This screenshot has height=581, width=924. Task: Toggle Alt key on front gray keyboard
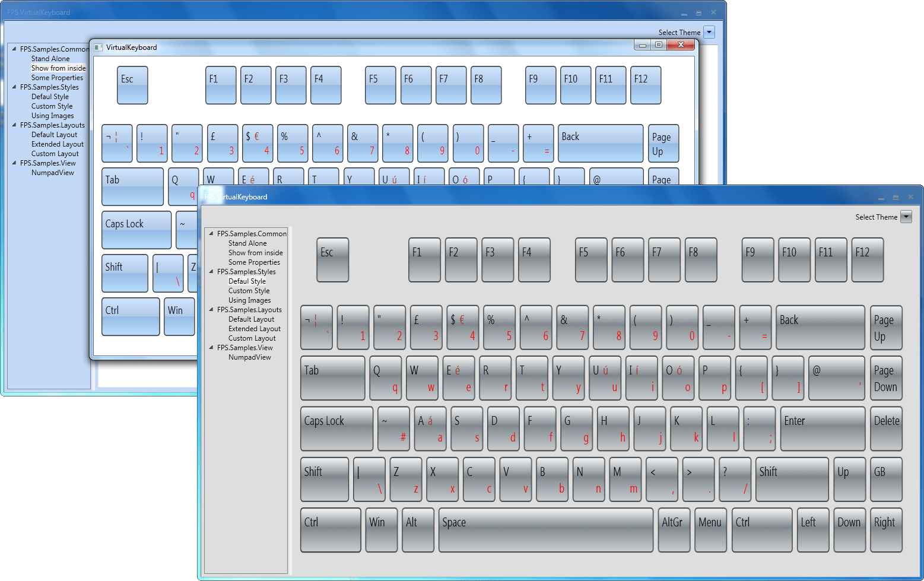[x=418, y=530]
